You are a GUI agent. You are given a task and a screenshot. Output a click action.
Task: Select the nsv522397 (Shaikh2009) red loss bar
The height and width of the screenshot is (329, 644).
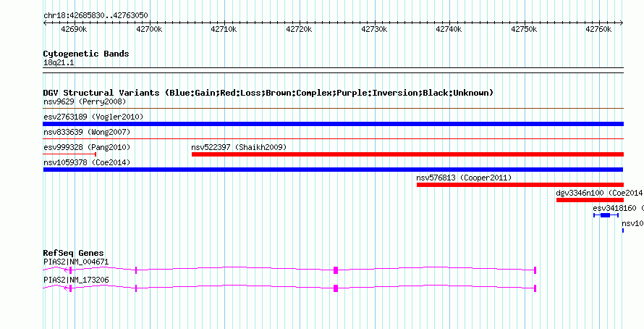point(407,154)
